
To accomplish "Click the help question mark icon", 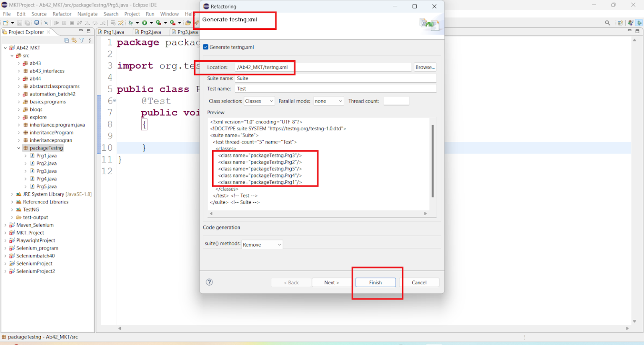I will (209, 282).
